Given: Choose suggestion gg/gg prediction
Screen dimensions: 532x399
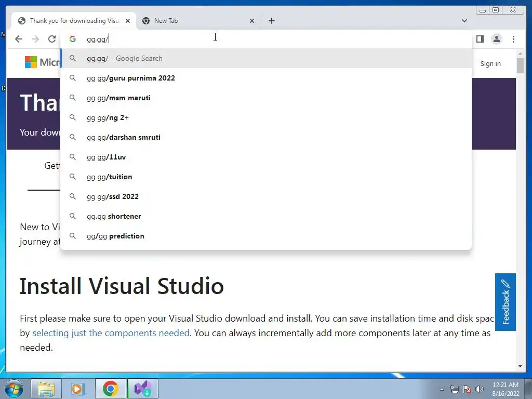Looking at the screenshot, I should point(266,236).
